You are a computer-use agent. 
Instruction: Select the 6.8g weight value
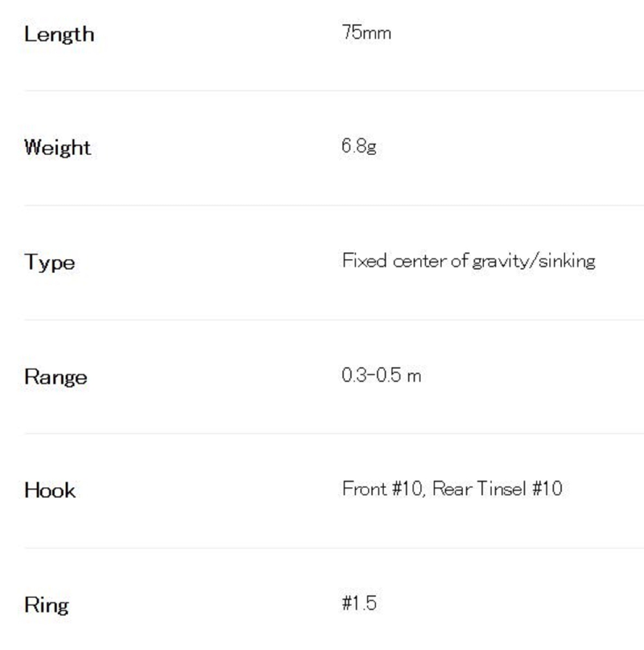pyautogui.click(x=359, y=146)
